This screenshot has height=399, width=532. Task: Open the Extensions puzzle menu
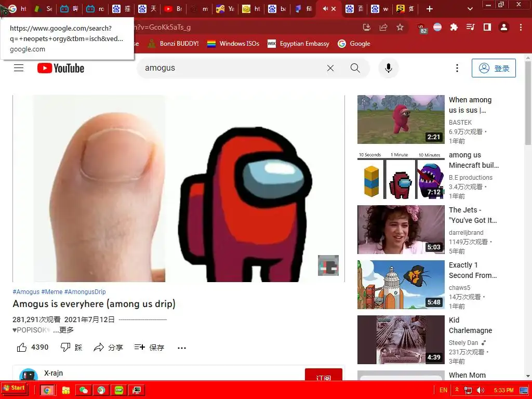point(454,27)
